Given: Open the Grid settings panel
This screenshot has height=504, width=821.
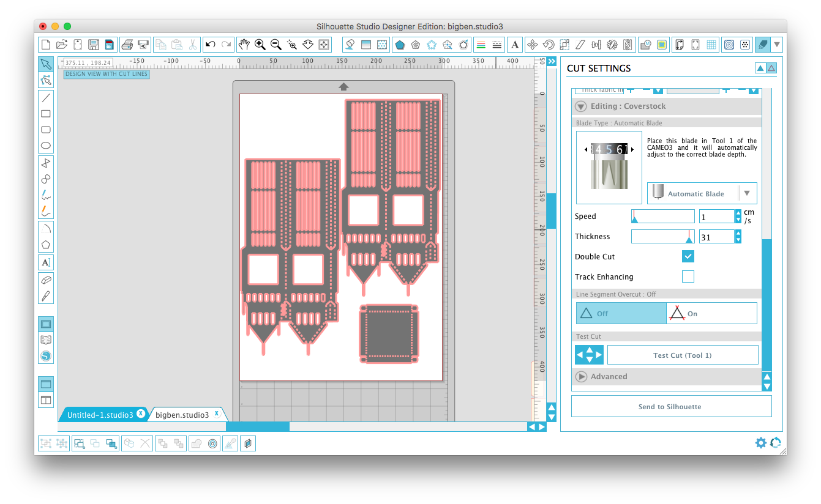Looking at the screenshot, I should pos(711,45).
